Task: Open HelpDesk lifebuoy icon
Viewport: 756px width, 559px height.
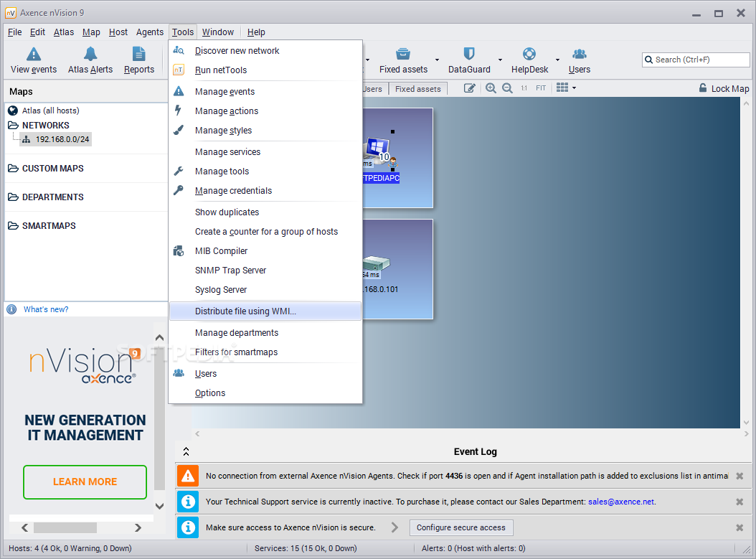Action: (529, 54)
